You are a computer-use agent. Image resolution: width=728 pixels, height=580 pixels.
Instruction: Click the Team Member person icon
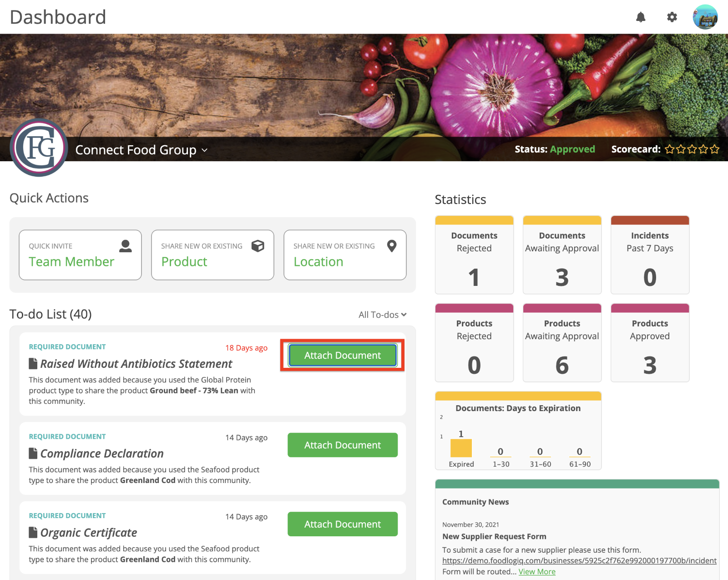coord(126,246)
